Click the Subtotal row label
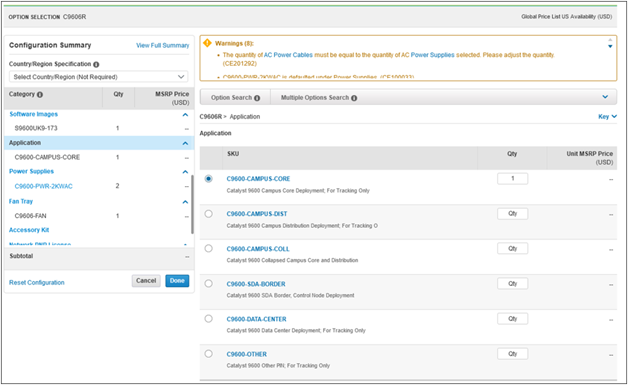The width and height of the screenshot is (628, 385). tap(21, 256)
